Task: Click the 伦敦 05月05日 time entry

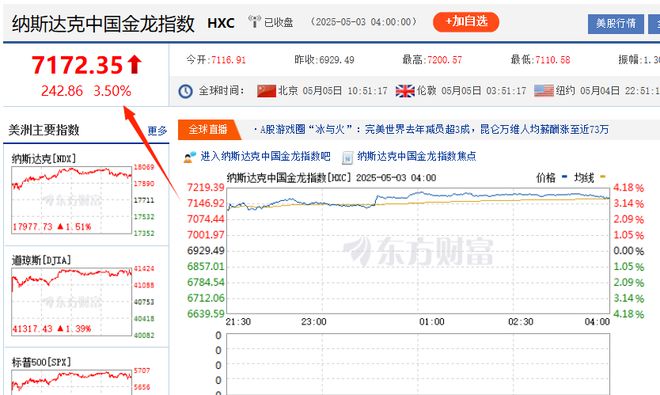Action: [x=471, y=91]
